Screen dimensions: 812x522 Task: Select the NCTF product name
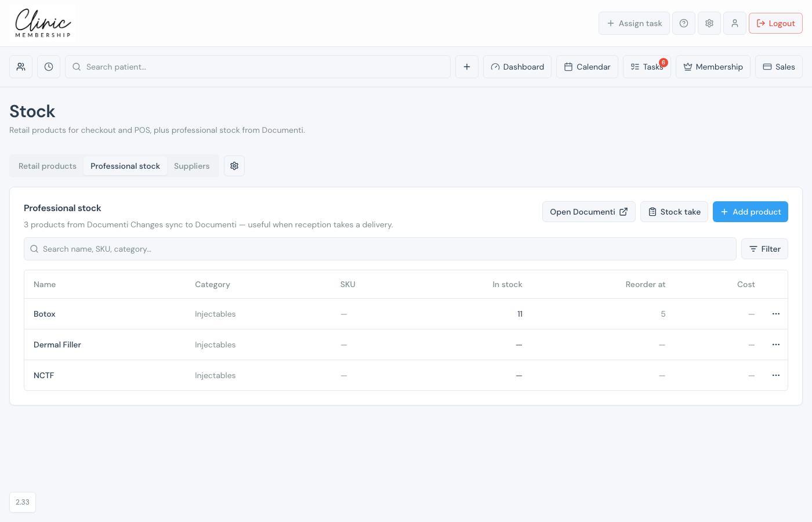click(x=43, y=375)
